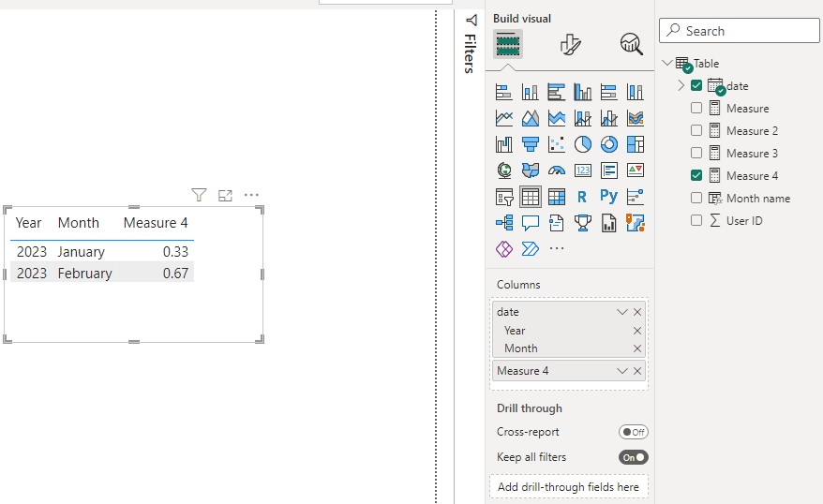Check the Measure field checkbox
Screen dimensions: 823x504
pos(696,108)
